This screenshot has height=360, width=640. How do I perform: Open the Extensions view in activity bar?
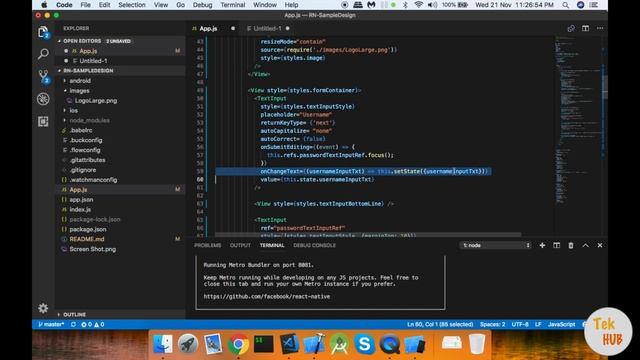43,121
